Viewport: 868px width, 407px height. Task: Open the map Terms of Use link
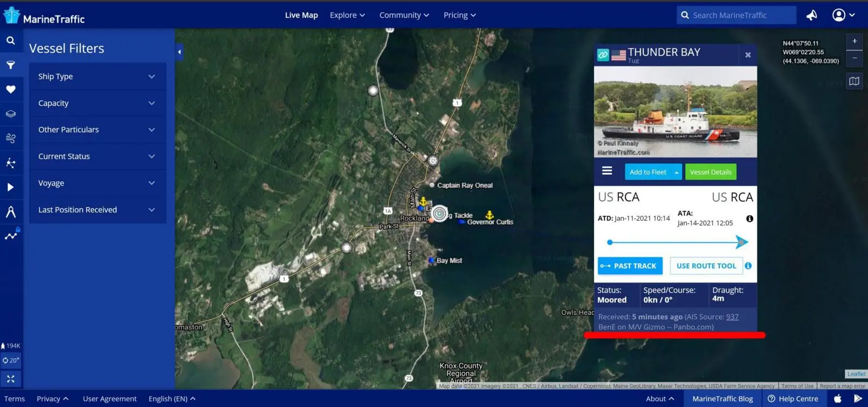797,386
